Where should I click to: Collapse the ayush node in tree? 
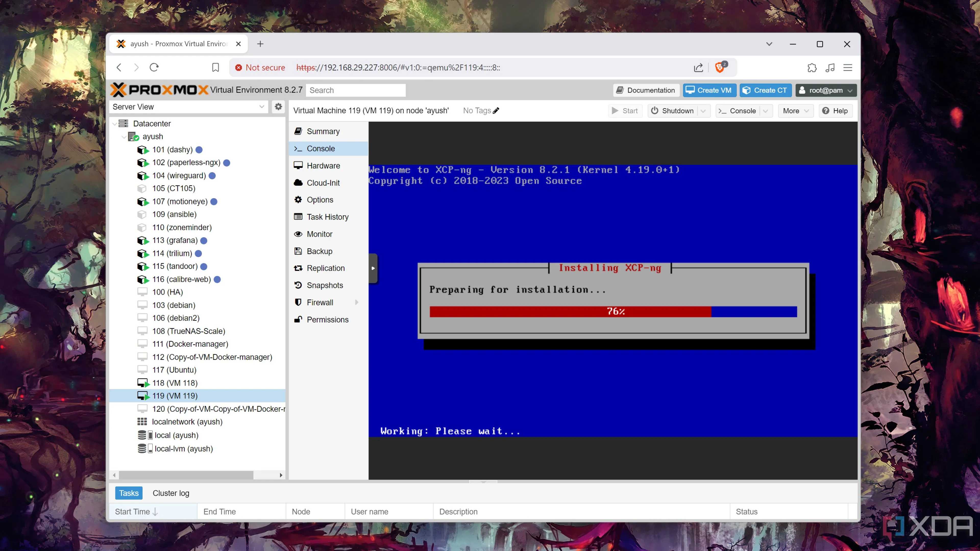click(124, 136)
